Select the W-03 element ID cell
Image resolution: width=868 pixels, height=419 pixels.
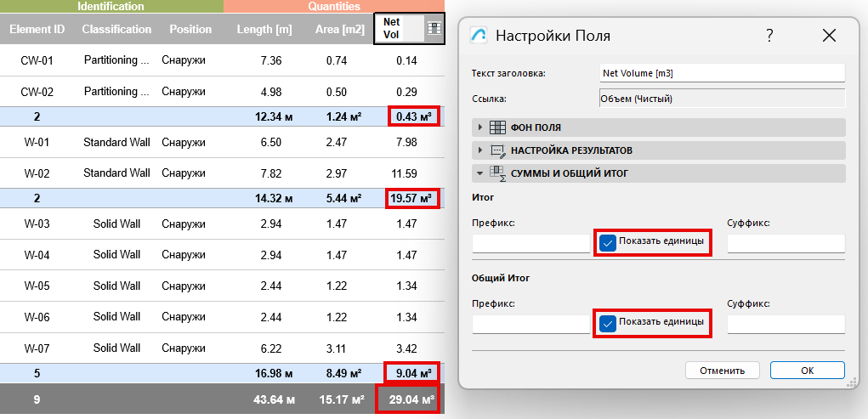click(37, 224)
